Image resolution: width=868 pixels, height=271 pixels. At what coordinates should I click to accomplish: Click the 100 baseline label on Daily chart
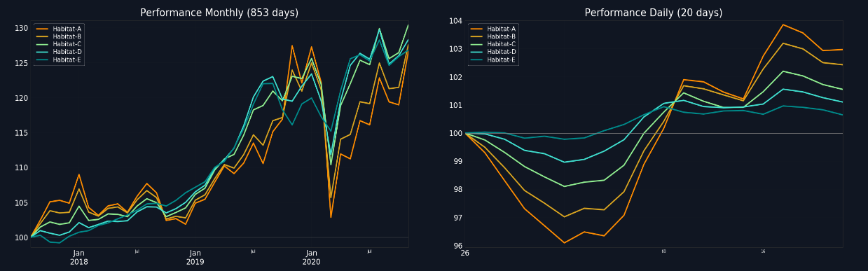[455, 133]
